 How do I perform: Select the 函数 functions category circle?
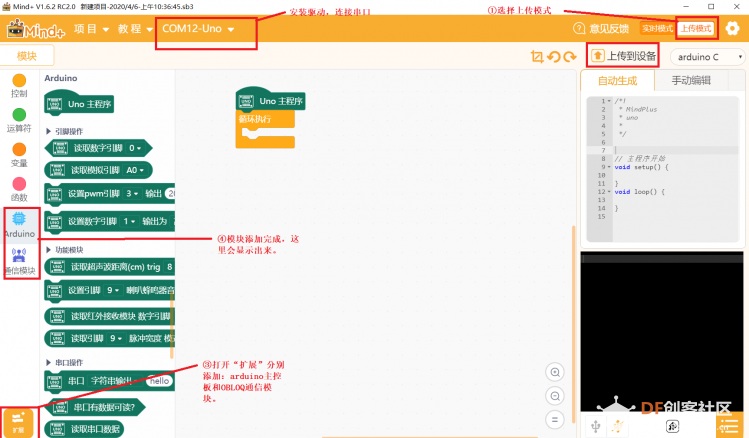19,184
